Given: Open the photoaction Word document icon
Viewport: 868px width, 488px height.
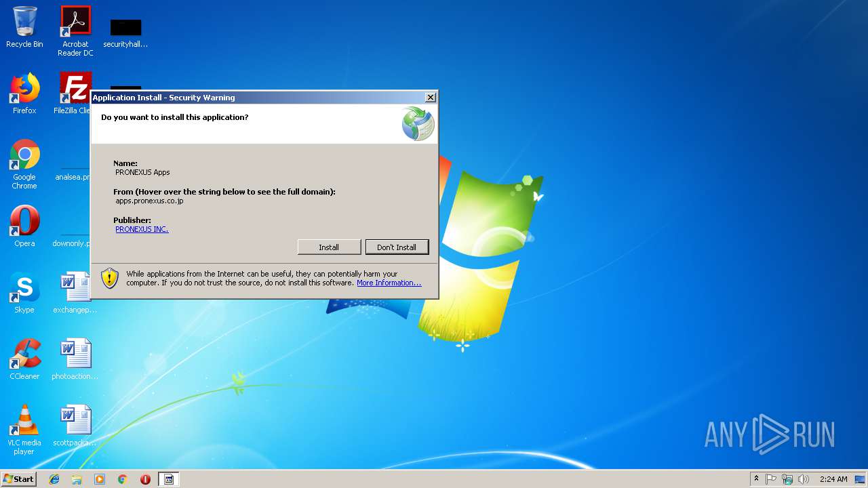Looking at the screenshot, I should coord(75,359).
